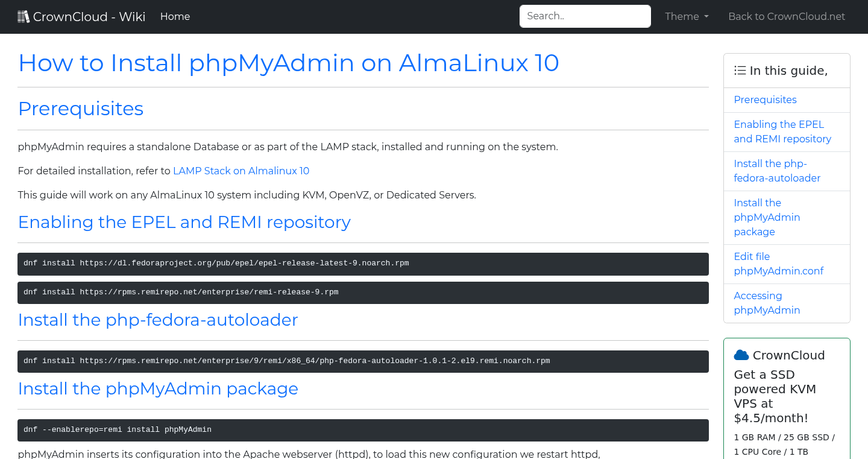Image resolution: width=868 pixels, height=459 pixels.
Task: Click the epel-release dnf install code block
Action: pos(362,264)
